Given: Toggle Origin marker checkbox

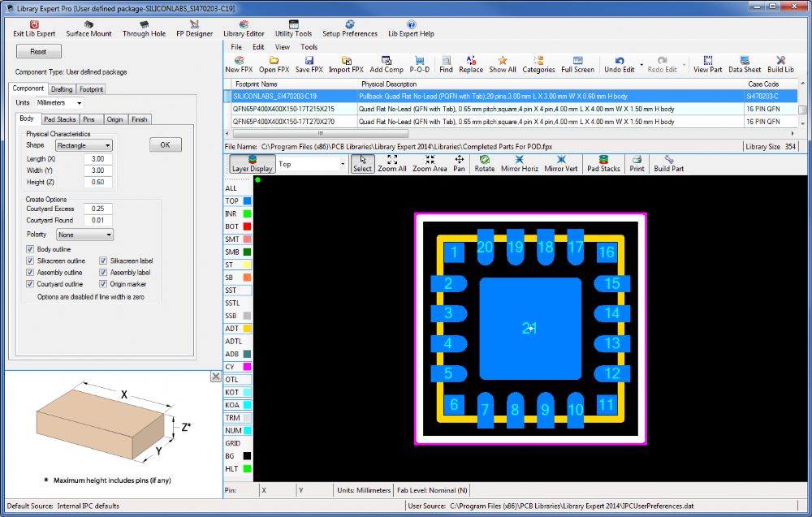Looking at the screenshot, I should click(x=103, y=283).
